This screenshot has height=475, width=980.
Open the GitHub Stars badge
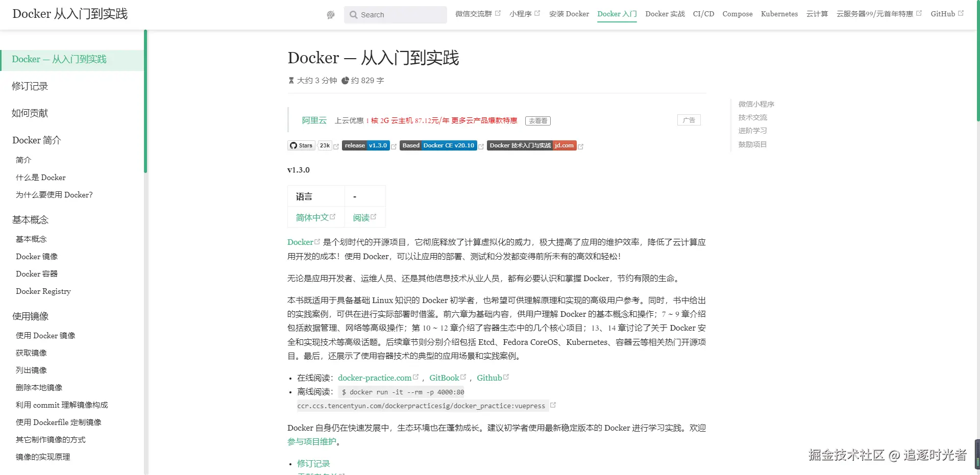[x=301, y=145]
